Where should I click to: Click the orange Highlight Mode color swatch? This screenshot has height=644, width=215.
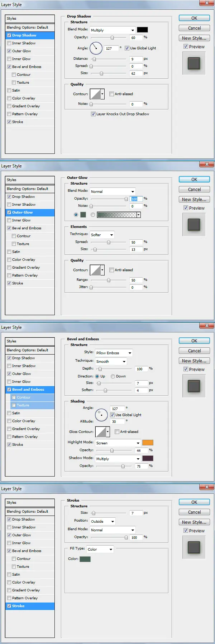148,443
